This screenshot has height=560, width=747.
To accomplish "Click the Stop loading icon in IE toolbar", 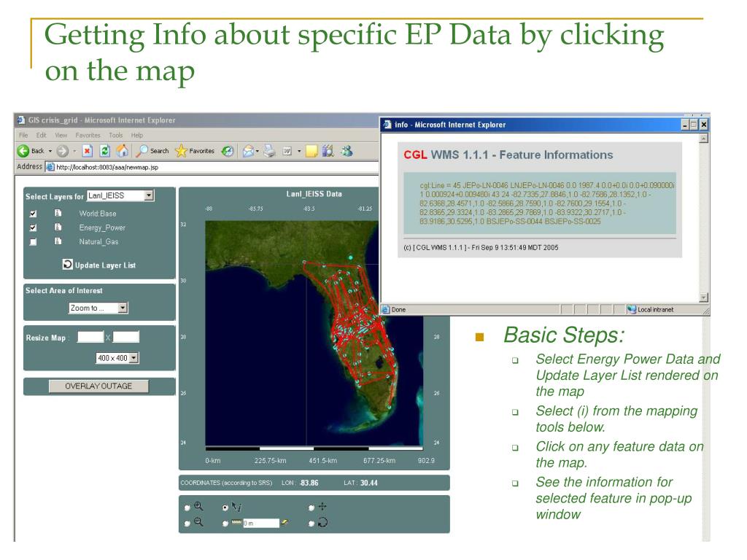I will [x=87, y=151].
